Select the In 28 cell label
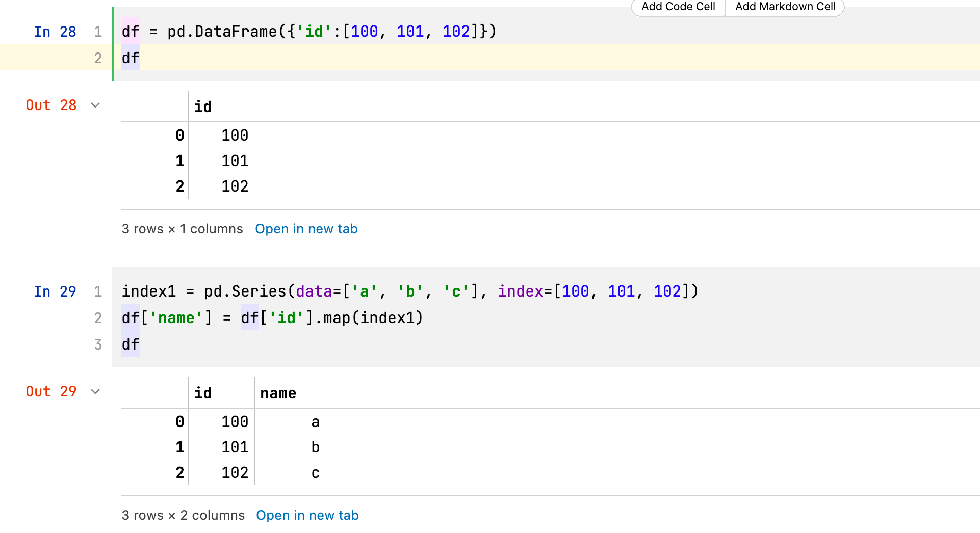 55,32
